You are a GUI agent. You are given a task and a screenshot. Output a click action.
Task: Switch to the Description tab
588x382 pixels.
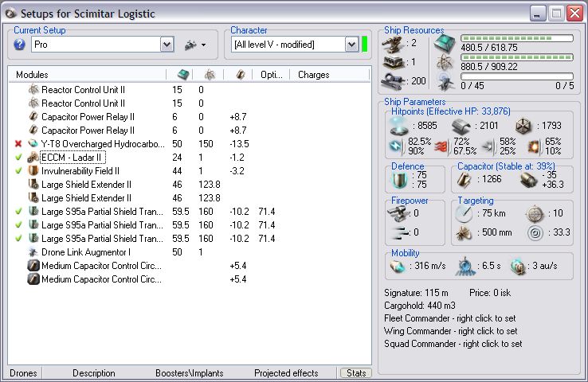tap(94, 373)
